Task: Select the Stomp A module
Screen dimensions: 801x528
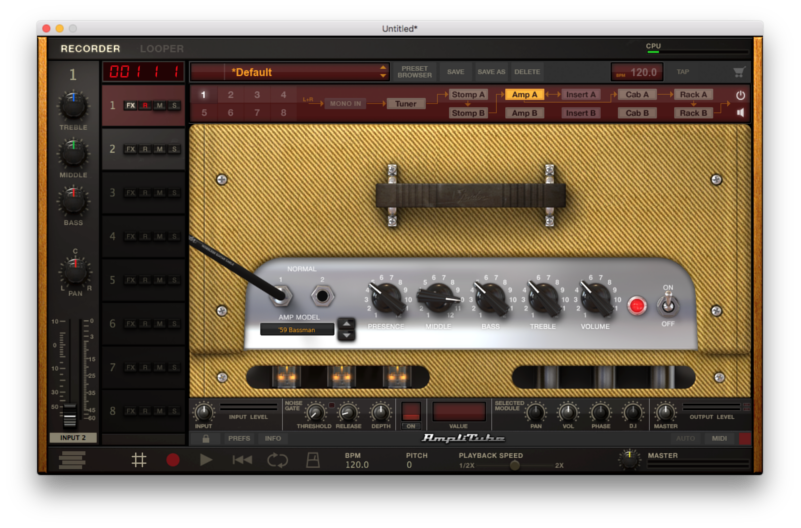Action: 468,94
